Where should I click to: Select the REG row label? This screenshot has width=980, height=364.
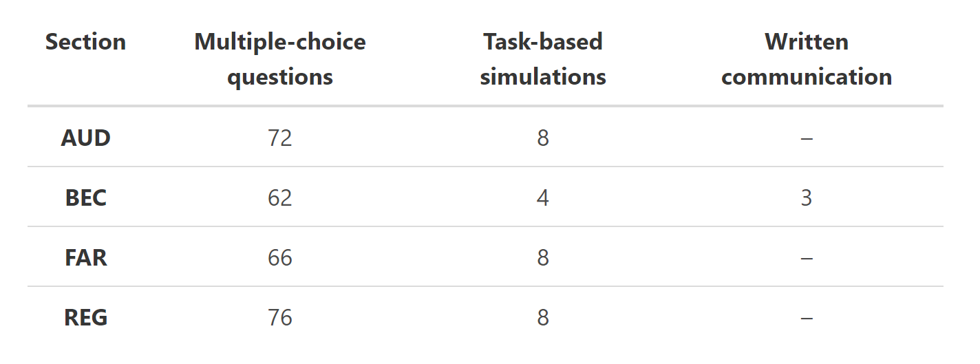pos(85,318)
